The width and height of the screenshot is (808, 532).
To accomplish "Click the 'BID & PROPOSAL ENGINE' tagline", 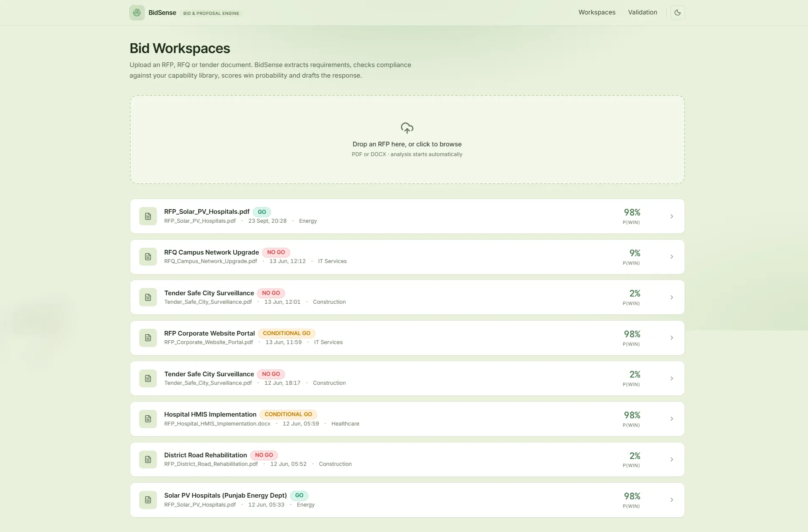I will (211, 13).
